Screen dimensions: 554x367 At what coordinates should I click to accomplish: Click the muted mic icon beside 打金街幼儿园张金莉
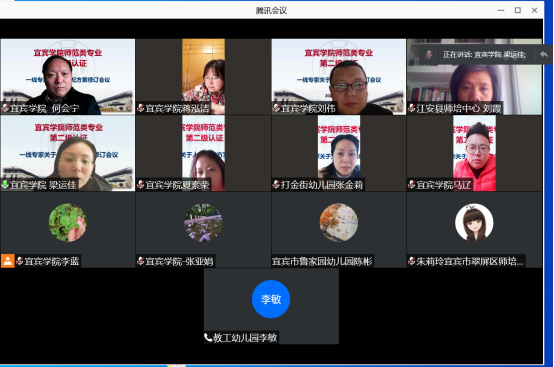coord(276,184)
